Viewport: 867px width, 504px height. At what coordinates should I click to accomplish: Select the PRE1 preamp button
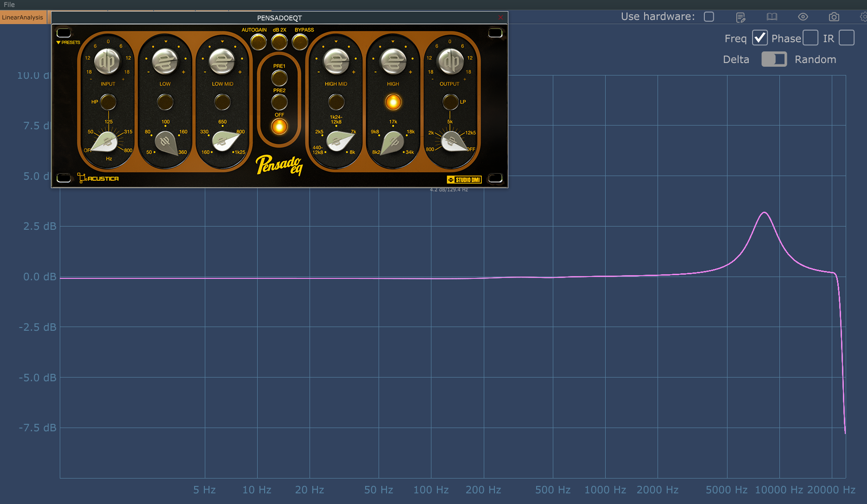click(279, 78)
